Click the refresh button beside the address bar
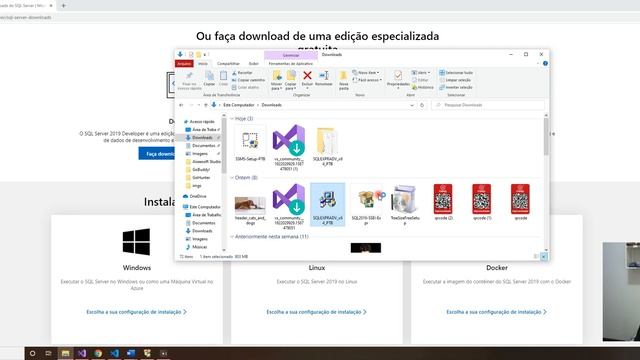The image size is (640, 360). [x=422, y=105]
